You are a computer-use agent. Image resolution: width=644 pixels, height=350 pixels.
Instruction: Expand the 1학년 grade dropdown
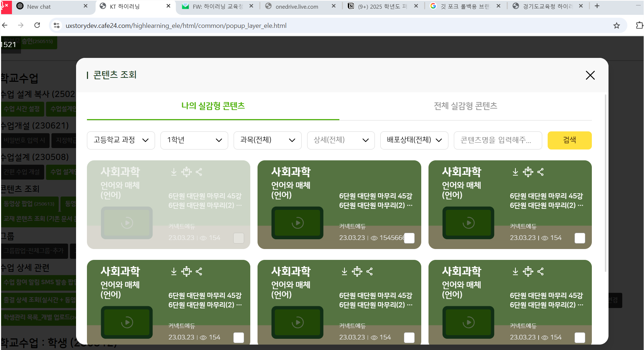point(194,140)
